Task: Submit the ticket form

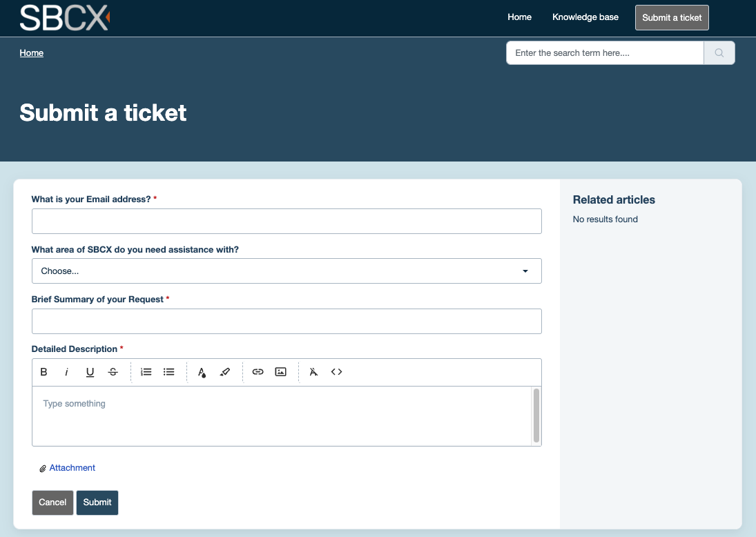Action: point(97,502)
